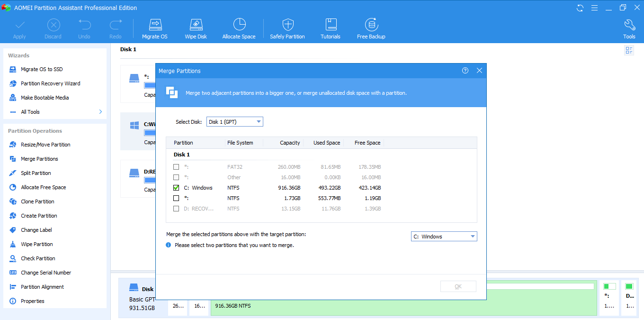Uncheck the C: Windows partition checkbox

(176, 188)
